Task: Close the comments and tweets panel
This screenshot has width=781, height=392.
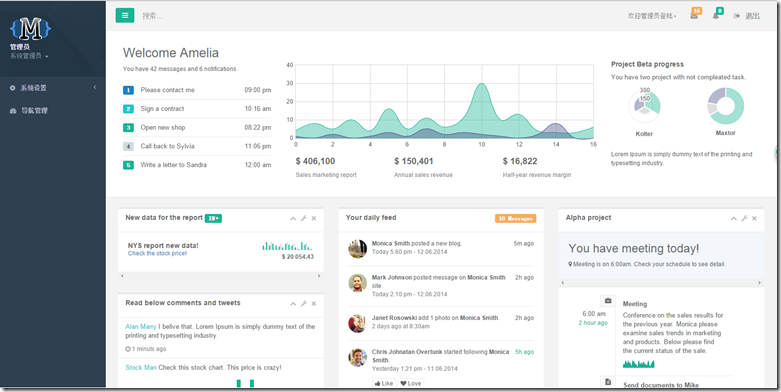Action: [x=314, y=303]
